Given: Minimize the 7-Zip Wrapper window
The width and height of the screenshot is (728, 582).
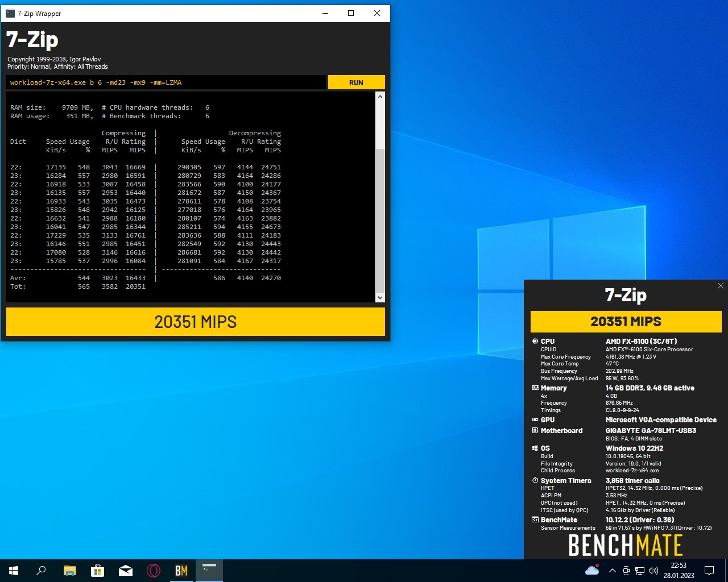Looking at the screenshot, I should click(x=325, y=13).
